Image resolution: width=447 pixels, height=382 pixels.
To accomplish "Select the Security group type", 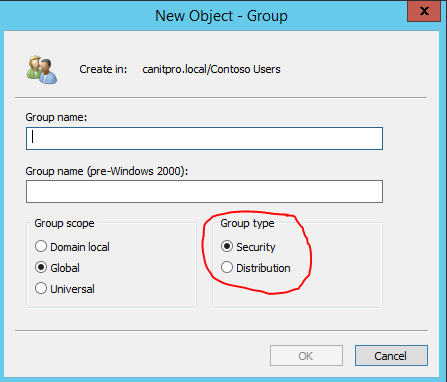I will coord(248,247).
